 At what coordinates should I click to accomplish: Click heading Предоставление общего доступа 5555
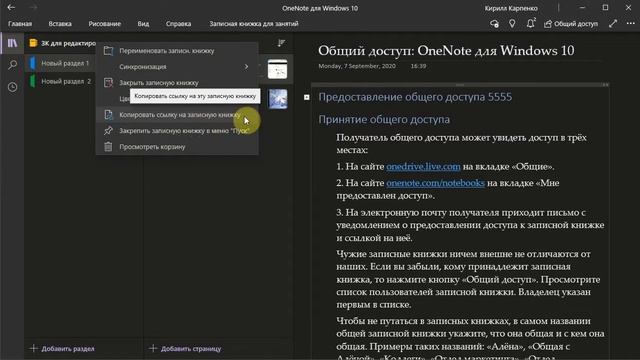pos(415,97)
